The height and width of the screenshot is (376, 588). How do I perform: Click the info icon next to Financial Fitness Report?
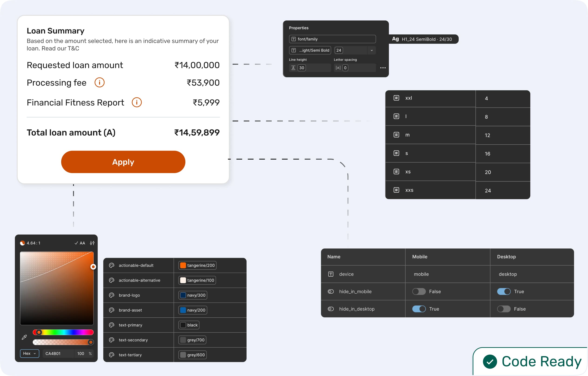tap(137, 102)
